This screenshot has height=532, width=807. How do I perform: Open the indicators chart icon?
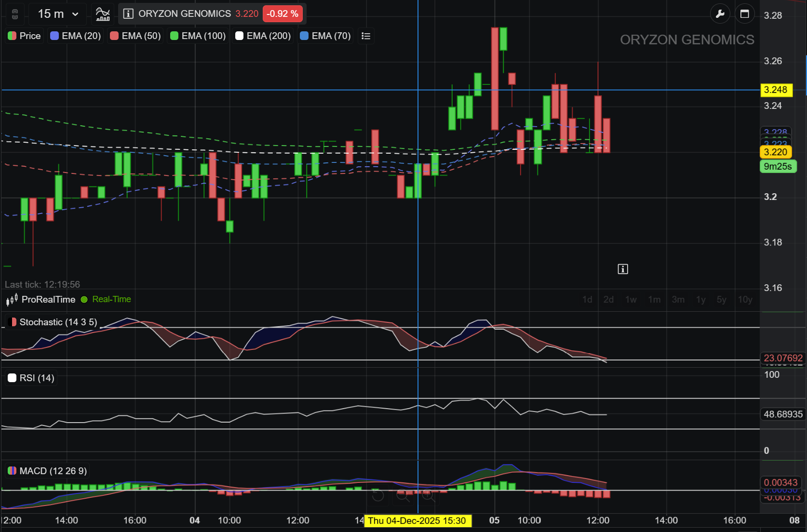point(103,14)
